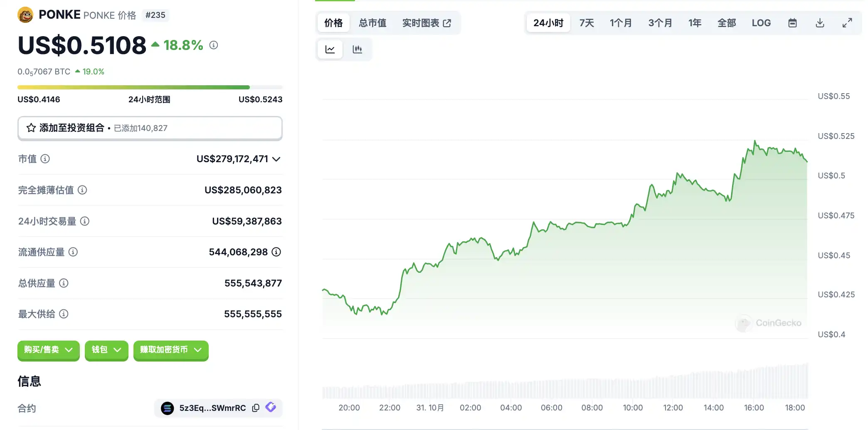Screen dimensions: 868x430
Task: Click the 24h low value US$0.4146
Action: 39,99
